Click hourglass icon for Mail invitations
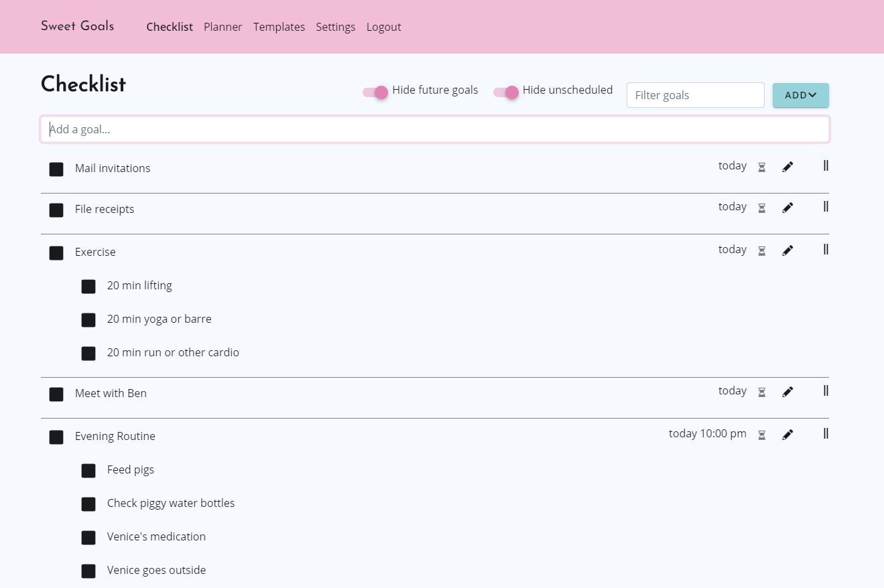Screen dimensions: 884x588 (761, 167)
